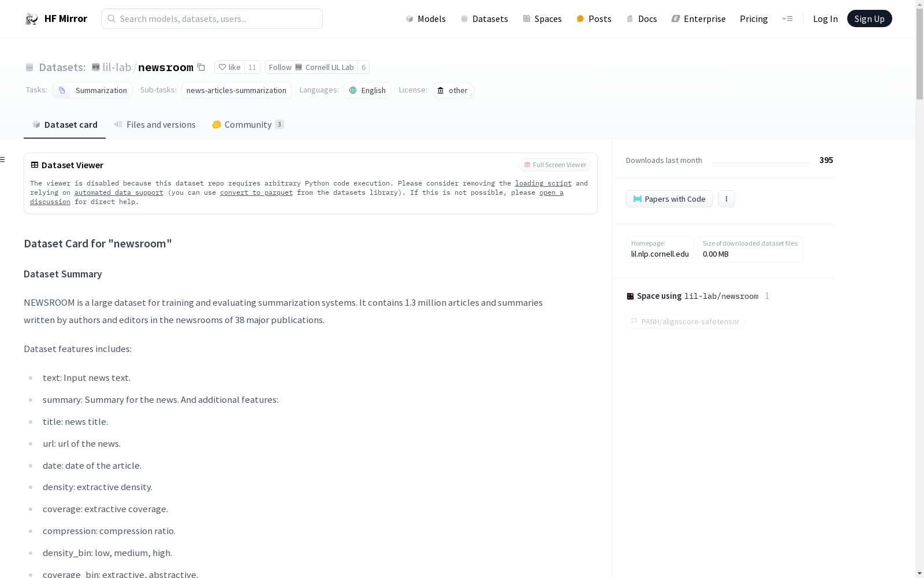The image size is (924, 578).
Task: Open the Enterprise page
Action: tap(698, 18)
